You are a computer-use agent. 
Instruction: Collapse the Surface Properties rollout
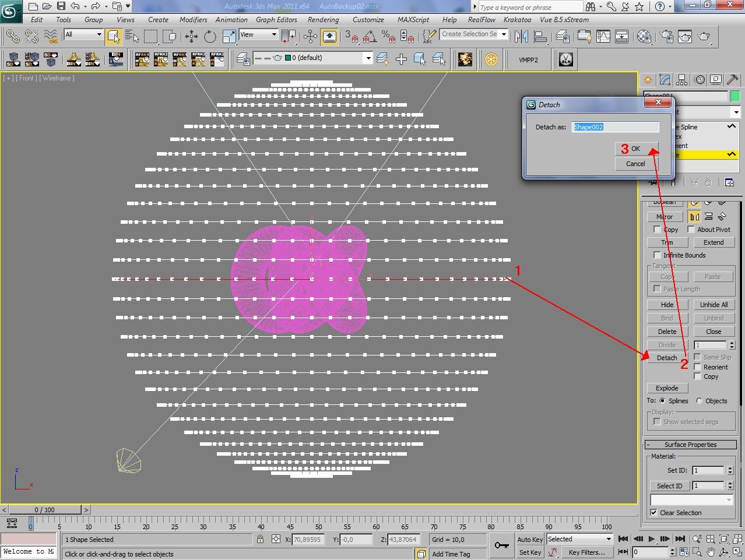tap(691, 445)
